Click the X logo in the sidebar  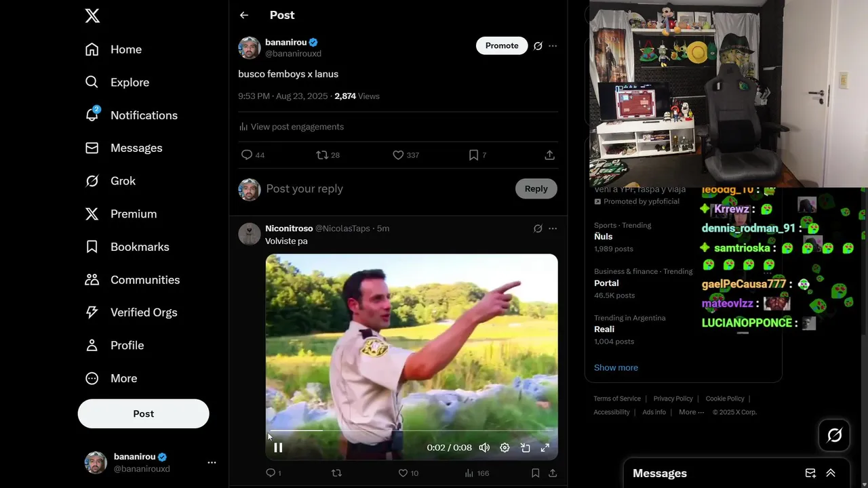(92, 16)
